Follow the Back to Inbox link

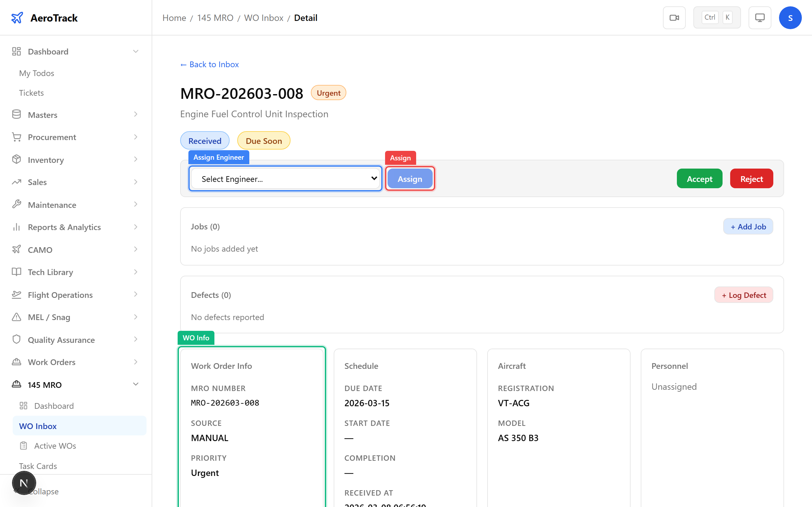point(209,64)
